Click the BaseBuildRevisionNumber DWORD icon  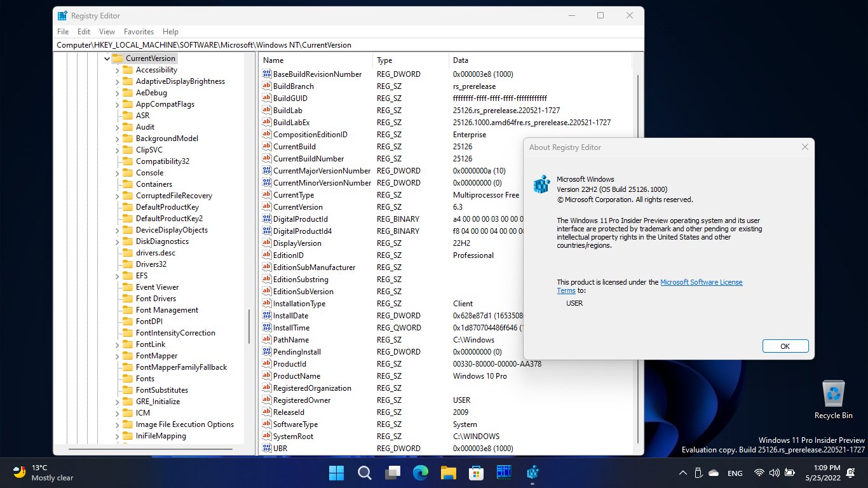coord(267,74)
